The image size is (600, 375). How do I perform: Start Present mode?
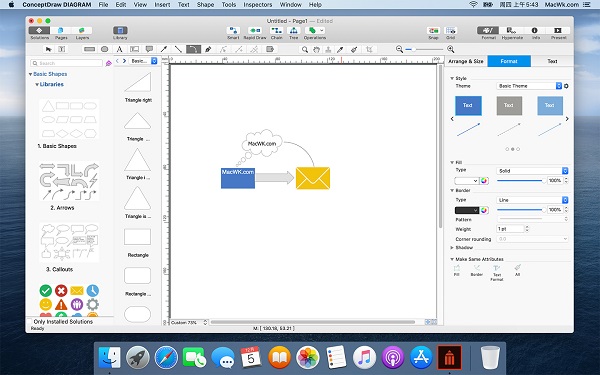[x=558, y=33]
